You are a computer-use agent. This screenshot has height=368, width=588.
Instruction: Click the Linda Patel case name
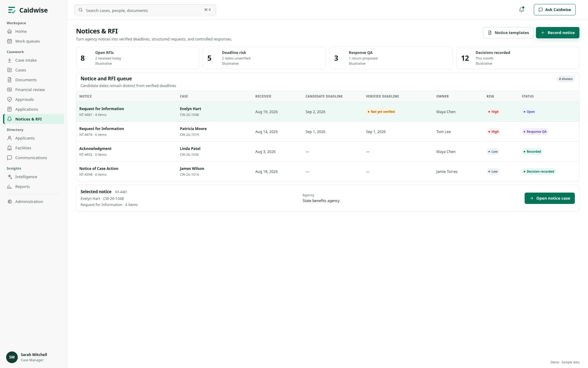point(190,149)
